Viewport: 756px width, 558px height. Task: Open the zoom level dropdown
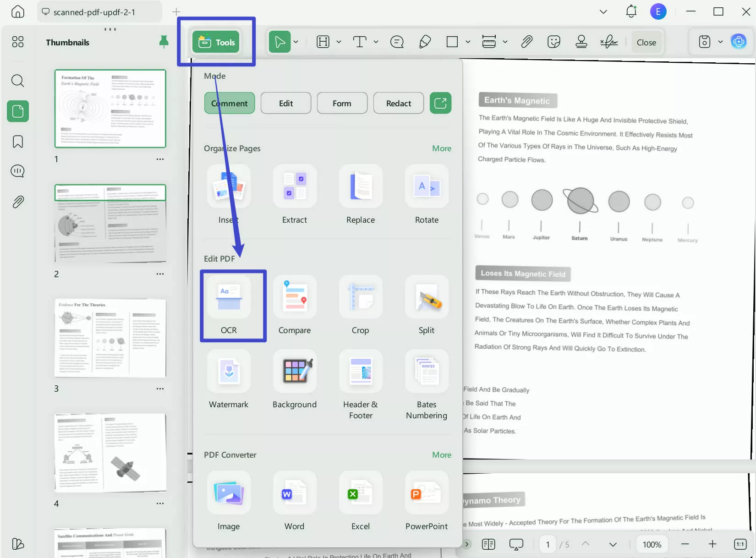tap(652, 544)
